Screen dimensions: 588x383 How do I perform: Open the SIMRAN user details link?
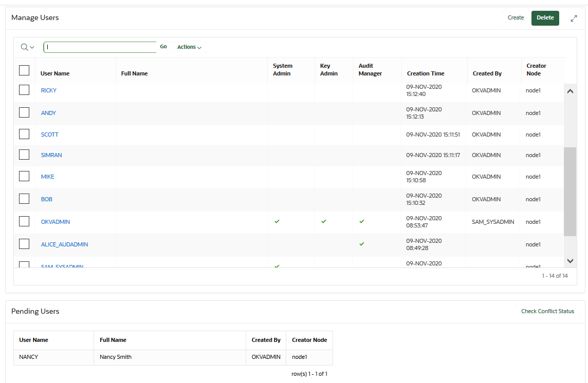tap(51, 155)
